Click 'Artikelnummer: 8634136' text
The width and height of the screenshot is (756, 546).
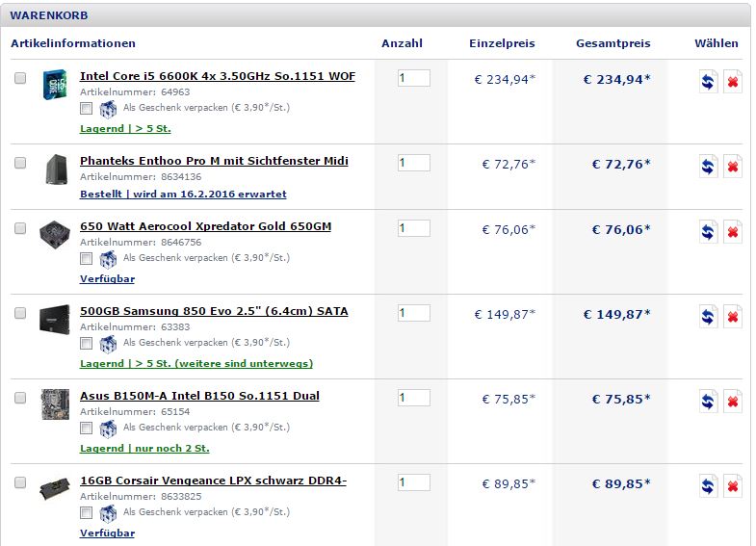(141, 177)
